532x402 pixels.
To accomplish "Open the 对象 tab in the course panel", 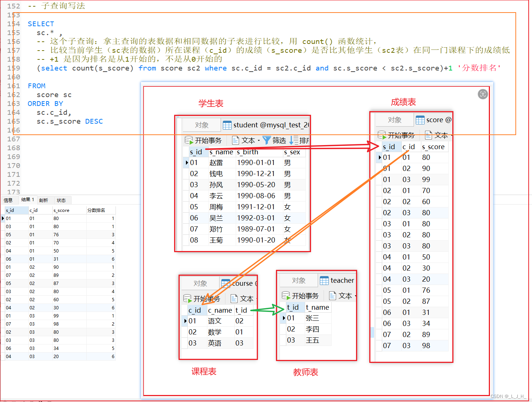I will click(x=200, y=284).
